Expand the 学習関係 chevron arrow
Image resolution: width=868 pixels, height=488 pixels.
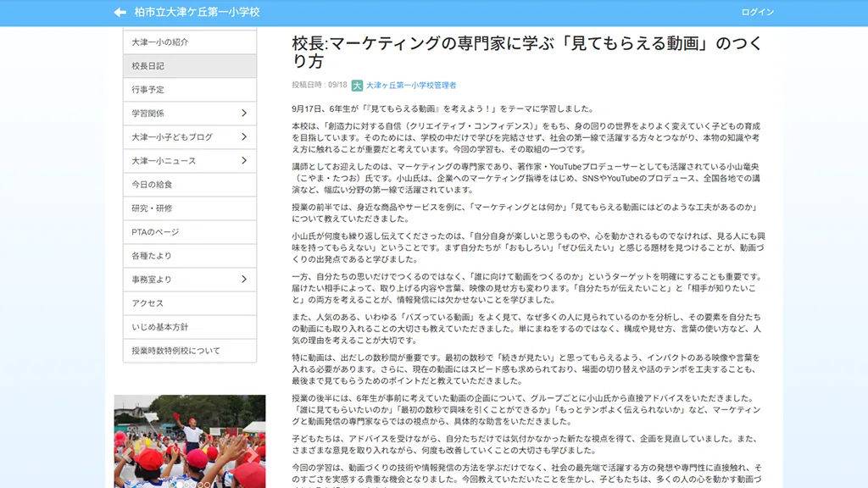pos(244,113)
